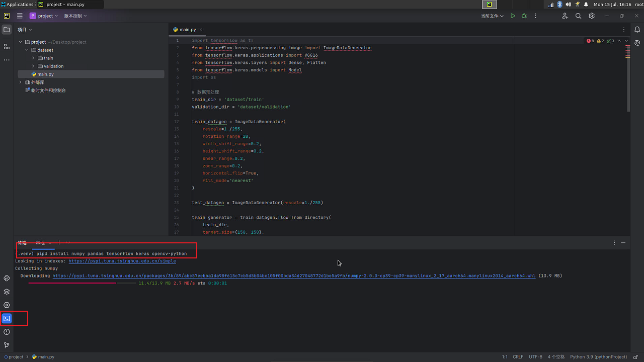
Task: Open the pypi.tuna.tsinghua.edu.cn/simple link
Action: tap(122, 261)
